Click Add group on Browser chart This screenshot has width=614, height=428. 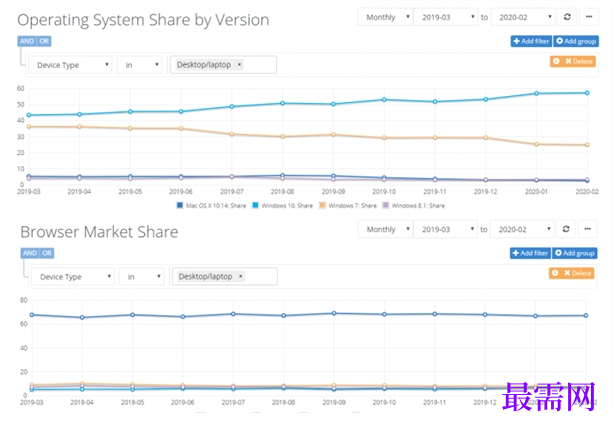tap(574, 253)
